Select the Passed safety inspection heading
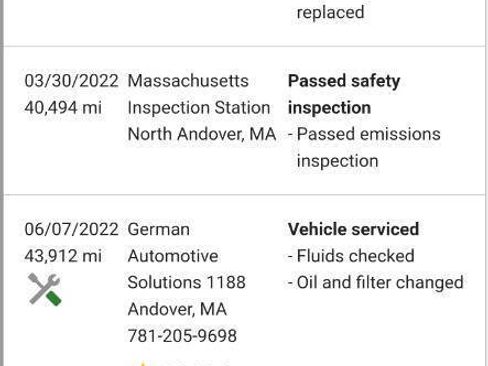The width and height of the screenshot is (488, 366). 344,94
